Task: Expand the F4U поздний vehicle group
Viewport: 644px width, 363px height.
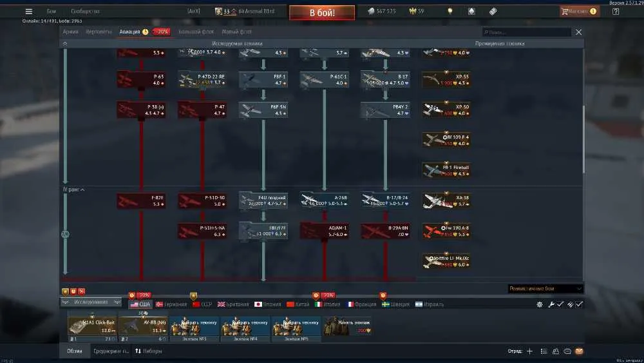Action: [263, 201]
